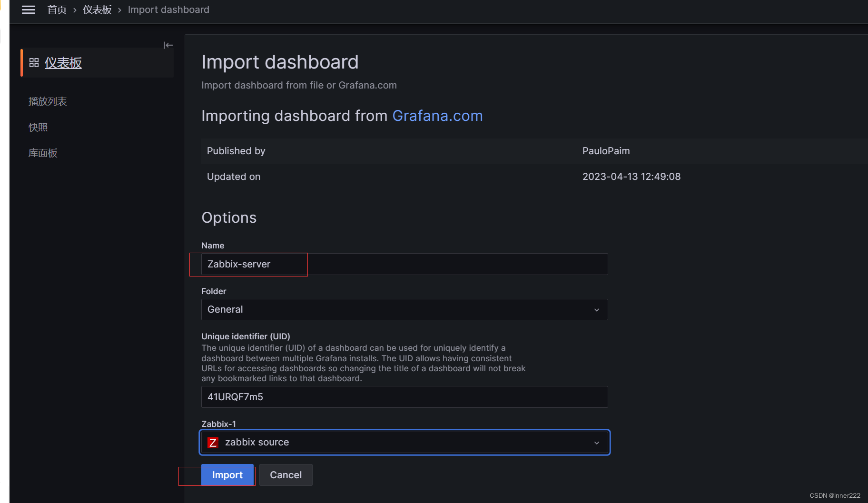Open 仪表板 in the breadcrumb trail
The height and width of the screenshot is (503, 868).
(97, 10)
